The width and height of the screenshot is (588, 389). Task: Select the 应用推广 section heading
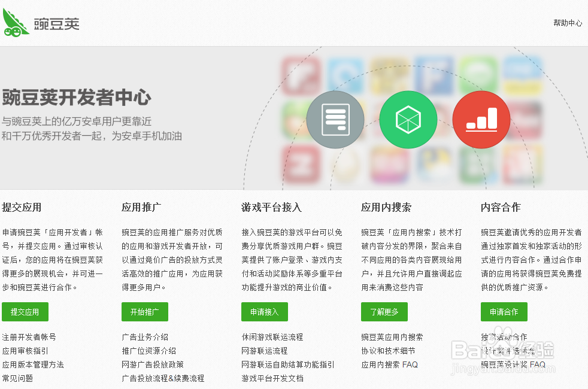click(x=141, y=207)
